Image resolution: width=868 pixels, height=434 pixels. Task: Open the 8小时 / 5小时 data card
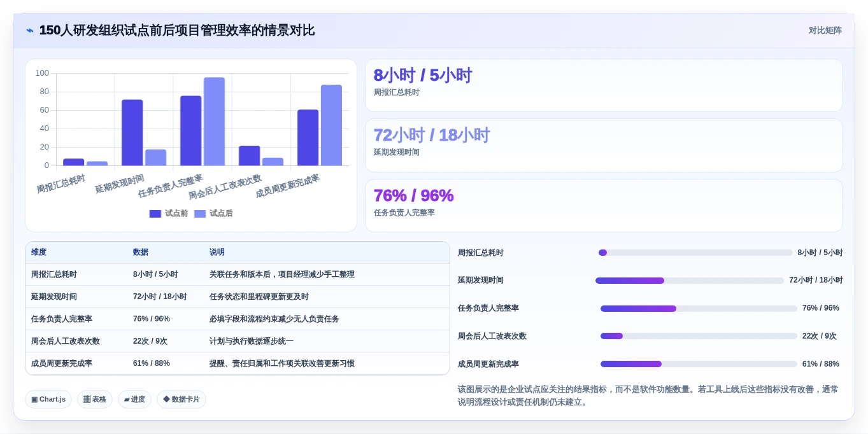pyautogui.click(x=604, y=85)
